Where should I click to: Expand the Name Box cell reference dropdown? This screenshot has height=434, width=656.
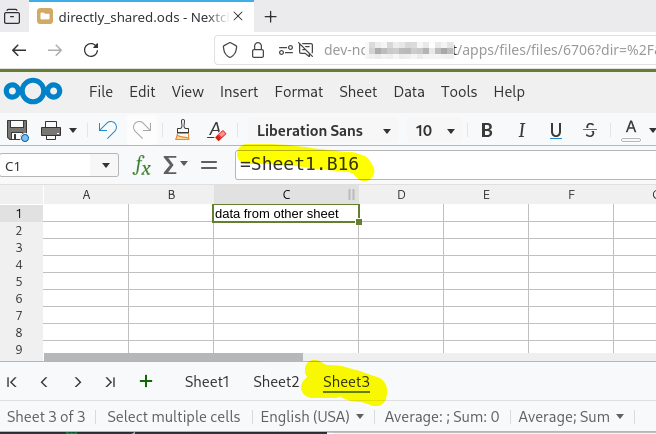click(106, 166)
